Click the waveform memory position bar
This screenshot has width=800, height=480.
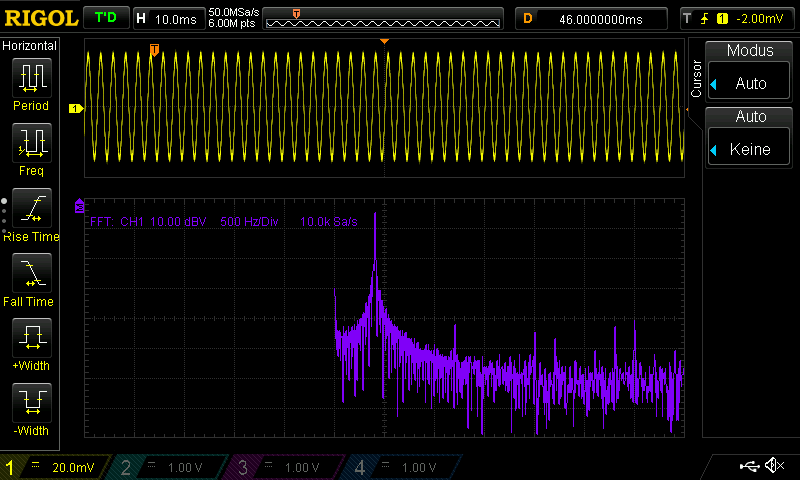382,18
